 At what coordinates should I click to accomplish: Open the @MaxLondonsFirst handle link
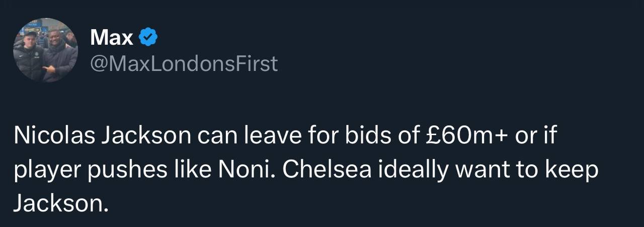184,64
